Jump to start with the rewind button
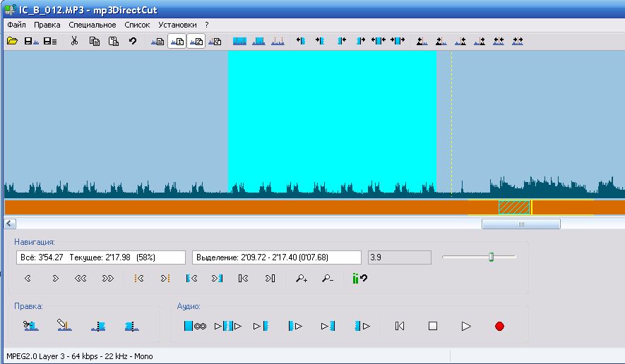Viewport: 625px width, 364px height. 400,326
